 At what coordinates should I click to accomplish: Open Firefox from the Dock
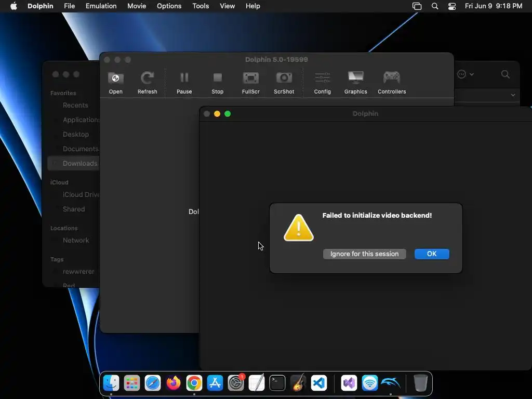click(174, 383)
